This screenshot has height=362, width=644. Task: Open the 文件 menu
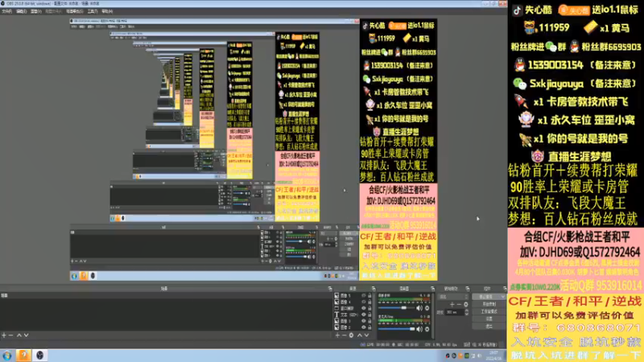tap(7, 11)
